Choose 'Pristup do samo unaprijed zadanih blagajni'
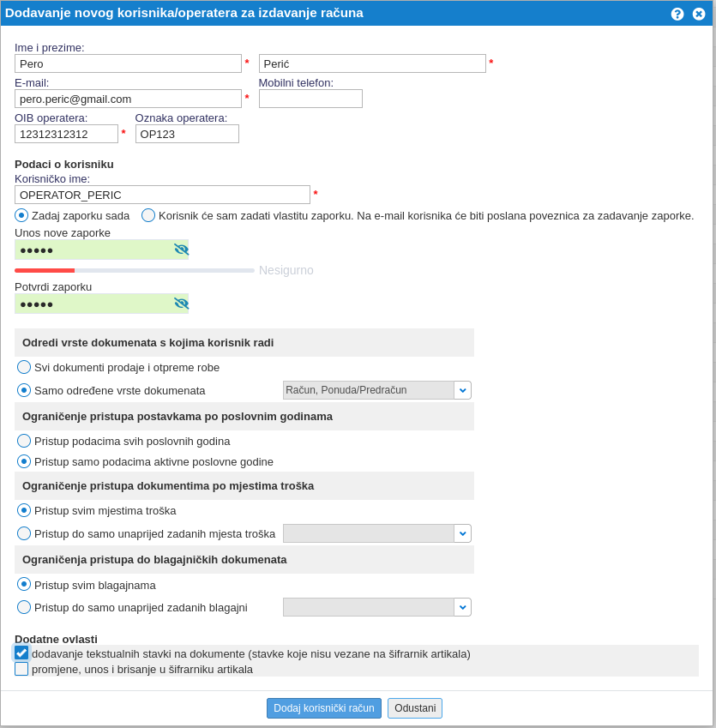716x728 pixels. click(x=24, y=607)
